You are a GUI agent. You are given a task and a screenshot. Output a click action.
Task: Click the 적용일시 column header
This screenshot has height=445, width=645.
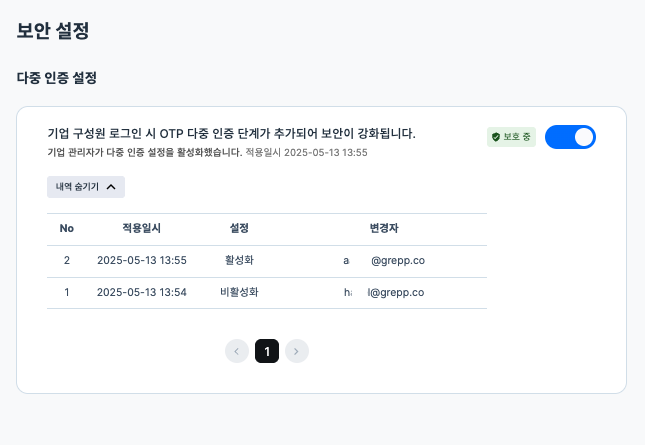click(142, 228)
